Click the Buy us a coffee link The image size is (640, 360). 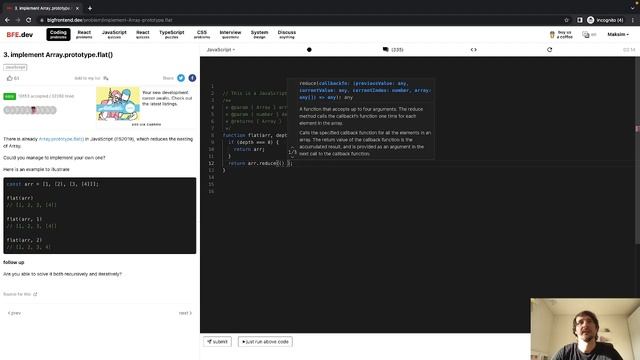click(x=561, y=35)
